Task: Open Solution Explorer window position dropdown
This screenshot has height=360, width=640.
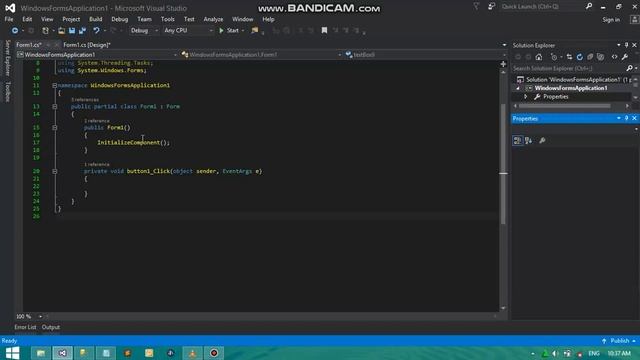Action: click(619, 45)
